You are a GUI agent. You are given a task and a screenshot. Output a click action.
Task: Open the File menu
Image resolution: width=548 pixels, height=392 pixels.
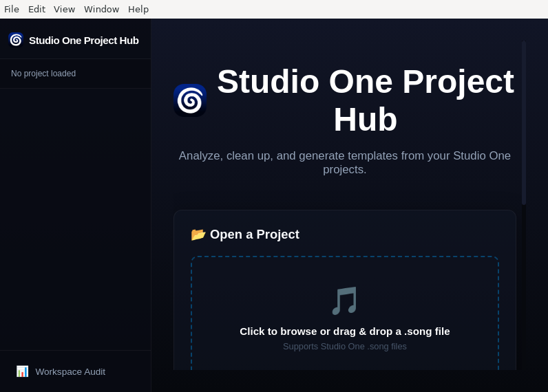pyautogui.click(x=12, y=9)
